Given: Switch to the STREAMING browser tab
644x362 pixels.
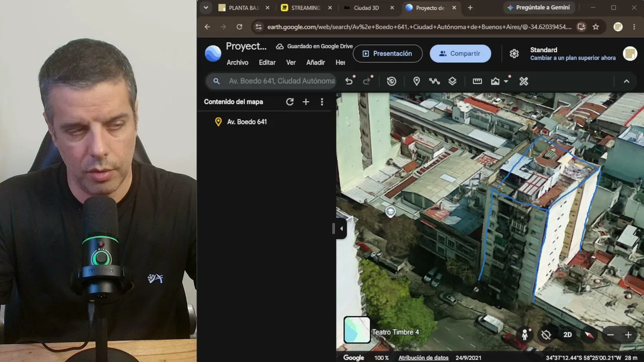Looking at the screenshot, I should [305, 8].
